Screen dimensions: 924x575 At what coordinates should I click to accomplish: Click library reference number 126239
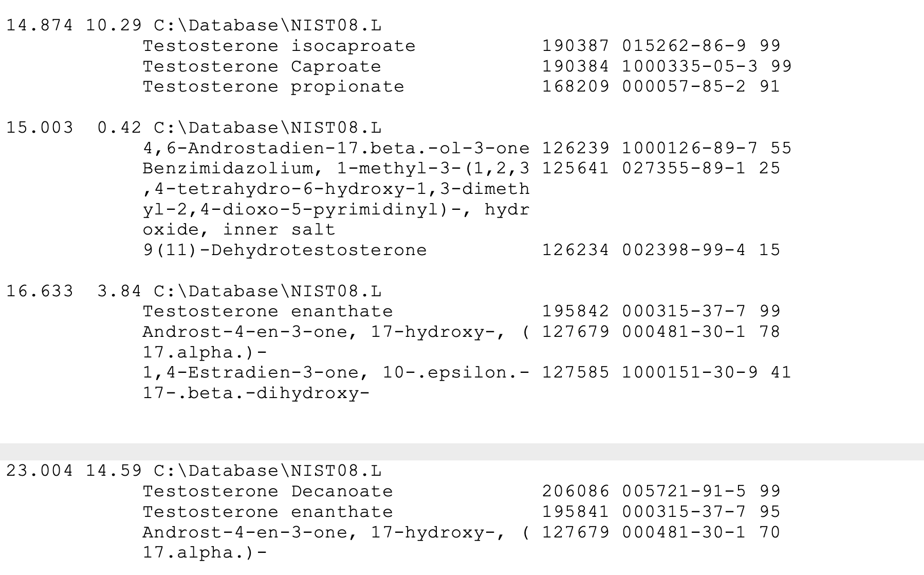[576, 148]
